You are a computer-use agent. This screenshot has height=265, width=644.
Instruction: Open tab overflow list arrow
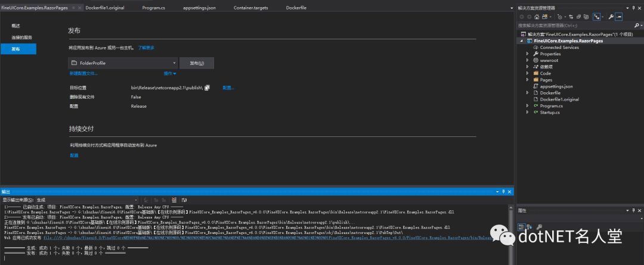512,8
